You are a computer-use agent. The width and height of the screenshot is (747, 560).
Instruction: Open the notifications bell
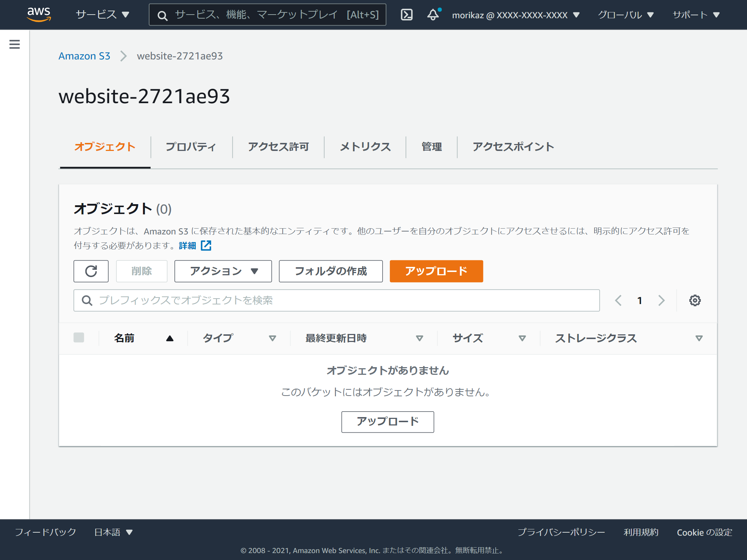433,15
